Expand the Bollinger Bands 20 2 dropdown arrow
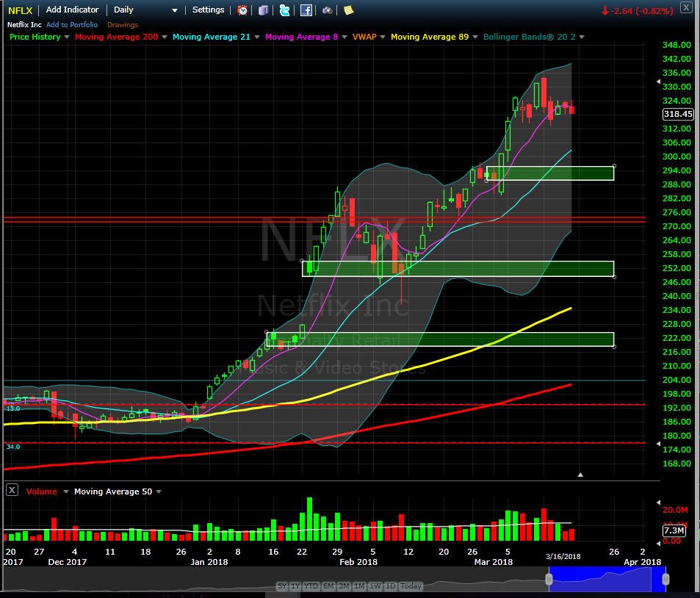 582,37
